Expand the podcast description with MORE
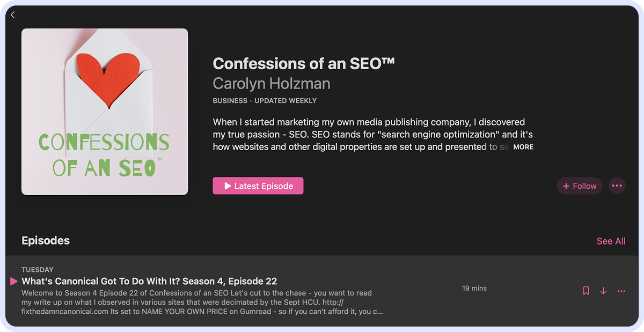 [523, 147]
